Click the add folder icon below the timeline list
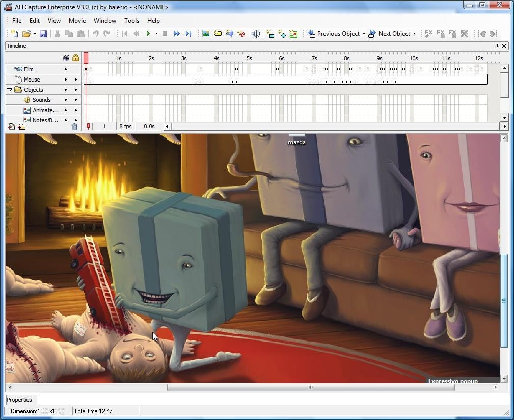Viewport: 514px width, 420px height. pos(22,126)
